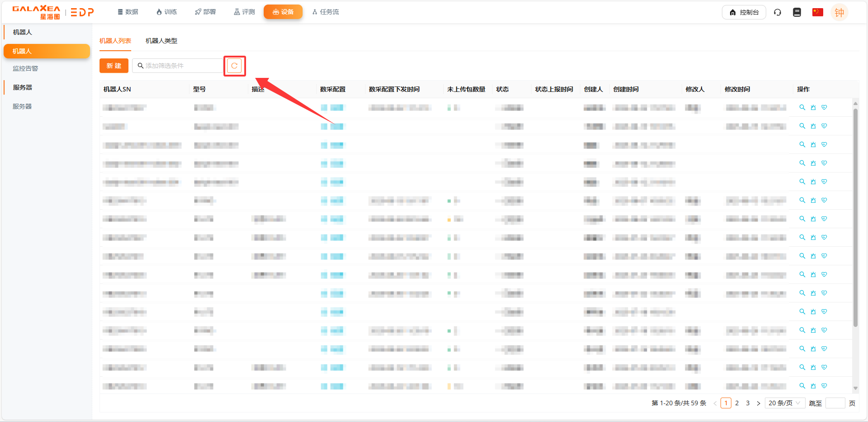Click the Chinese flag language icon
Viewport: 868px width, 422px height.
(x=817, y=12)
